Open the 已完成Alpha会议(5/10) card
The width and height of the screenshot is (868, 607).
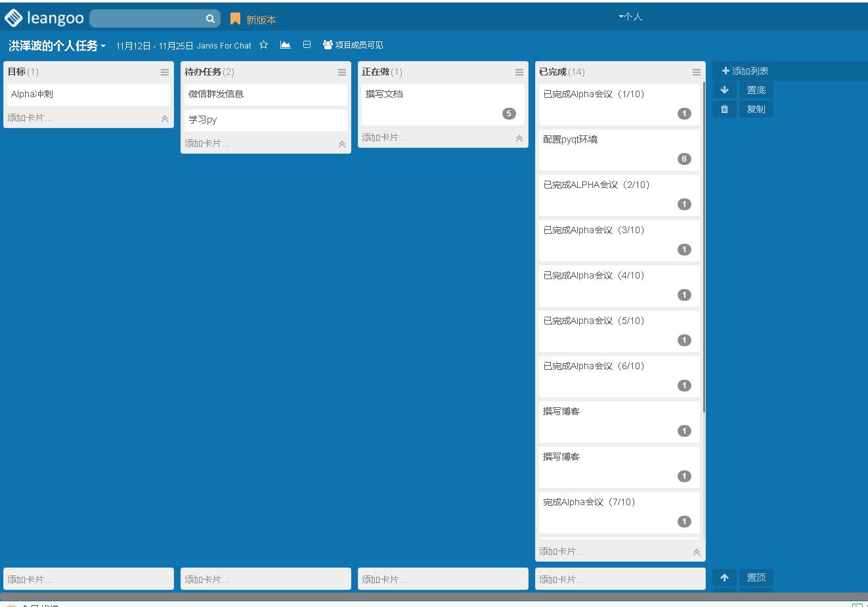pos(619,331)
